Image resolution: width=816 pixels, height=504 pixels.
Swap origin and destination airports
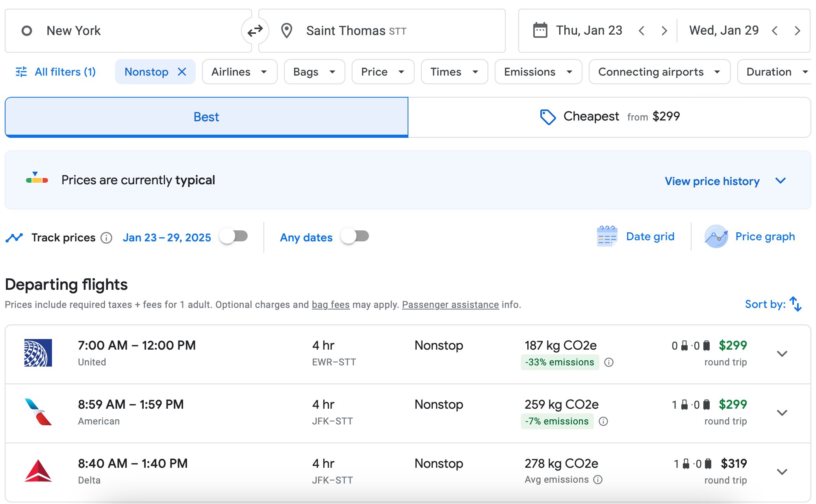pyautogui.click(x=255, y=31)
